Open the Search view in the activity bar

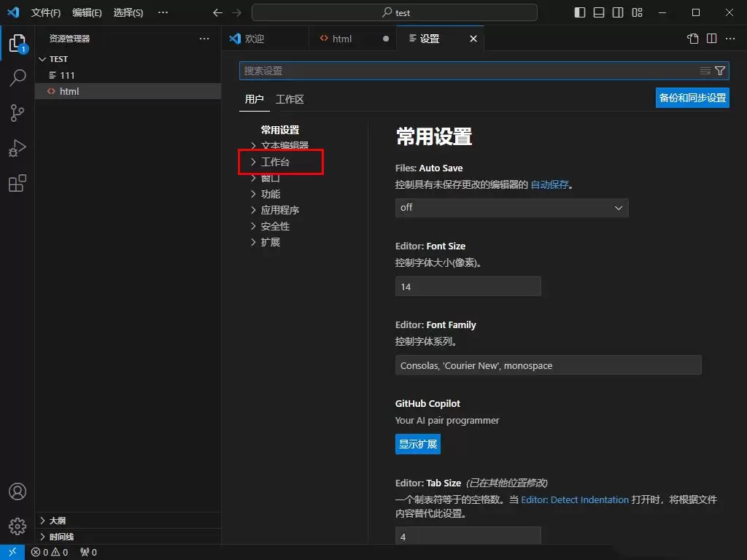pos(18,77)
